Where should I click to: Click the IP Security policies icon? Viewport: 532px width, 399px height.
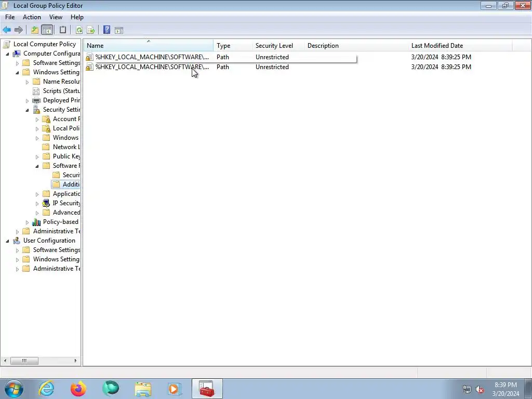[x=46, y=203]
